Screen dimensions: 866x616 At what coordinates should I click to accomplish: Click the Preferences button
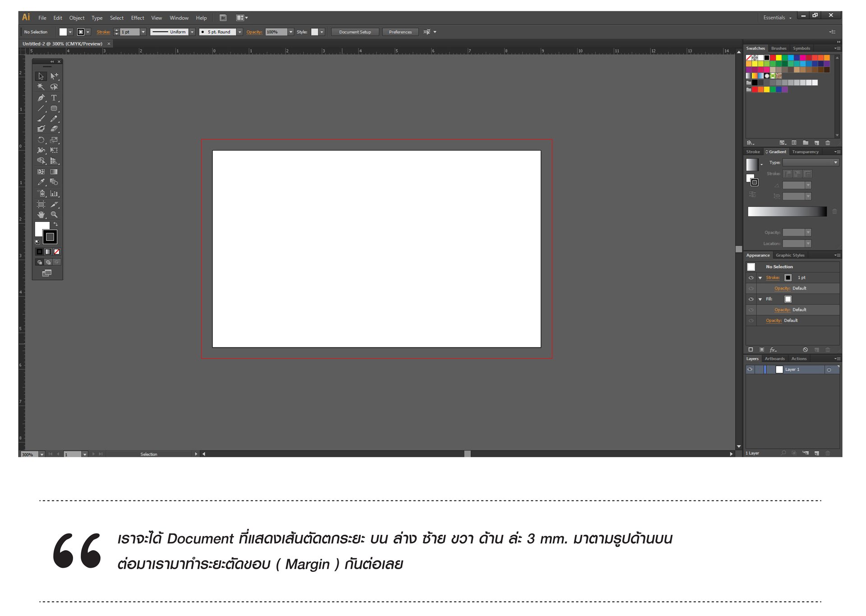click(400, 32)
